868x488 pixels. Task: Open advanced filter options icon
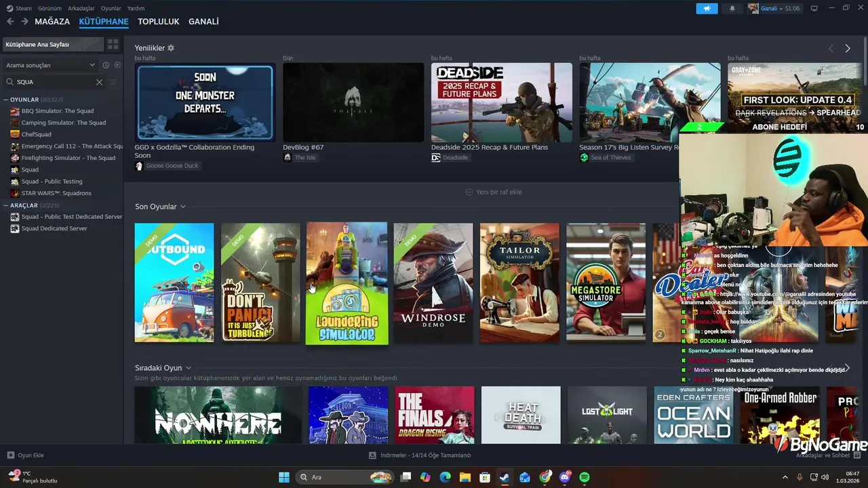[113, 82]
